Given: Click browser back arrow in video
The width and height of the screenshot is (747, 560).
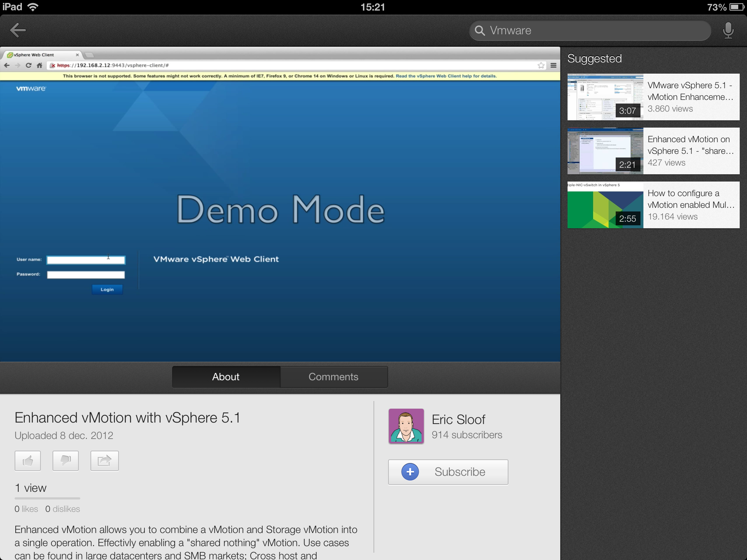Looking at the screenshot, I should coord(7,65).
